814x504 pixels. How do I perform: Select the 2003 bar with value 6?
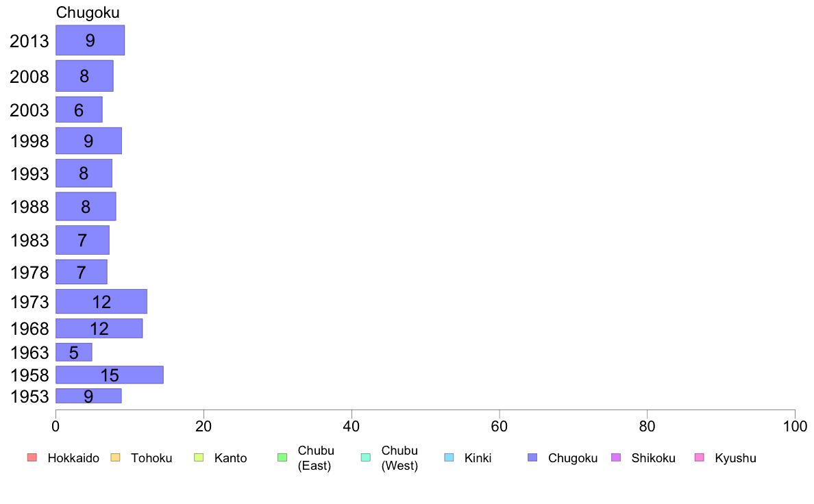pyautogui.click(x=79, y=110)
